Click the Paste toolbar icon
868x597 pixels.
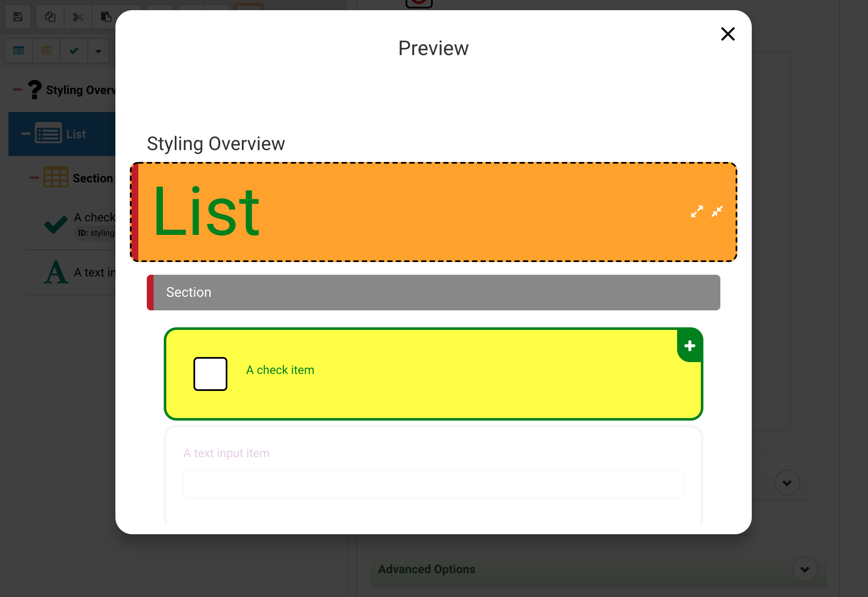106,17
